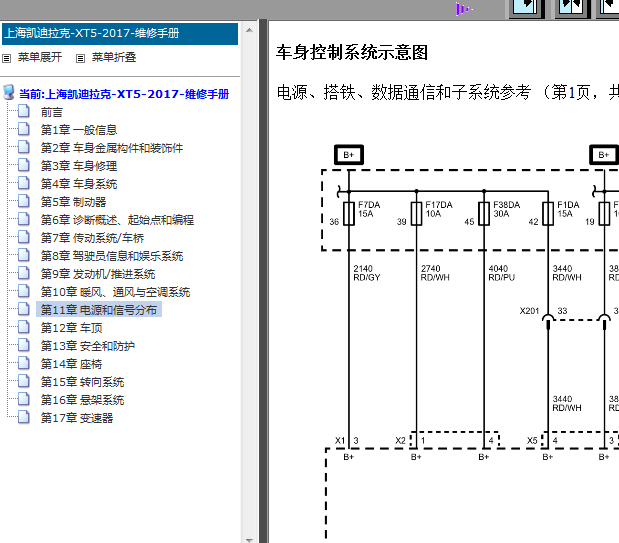The image size is (619, 543).
Task: Click the page icon beside 第16章
Action: tap(24, 398)
